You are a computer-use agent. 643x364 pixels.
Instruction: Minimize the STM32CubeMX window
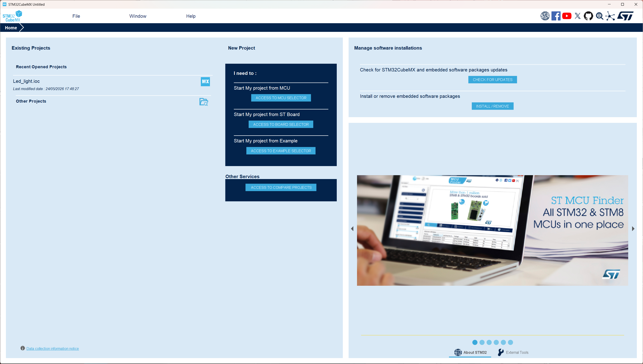609,4
